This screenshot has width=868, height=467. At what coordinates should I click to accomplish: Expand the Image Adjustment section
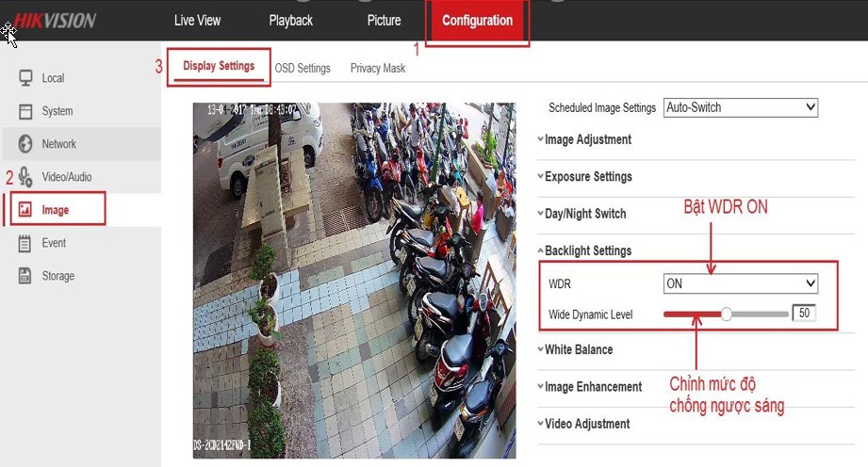click(588, 140)
